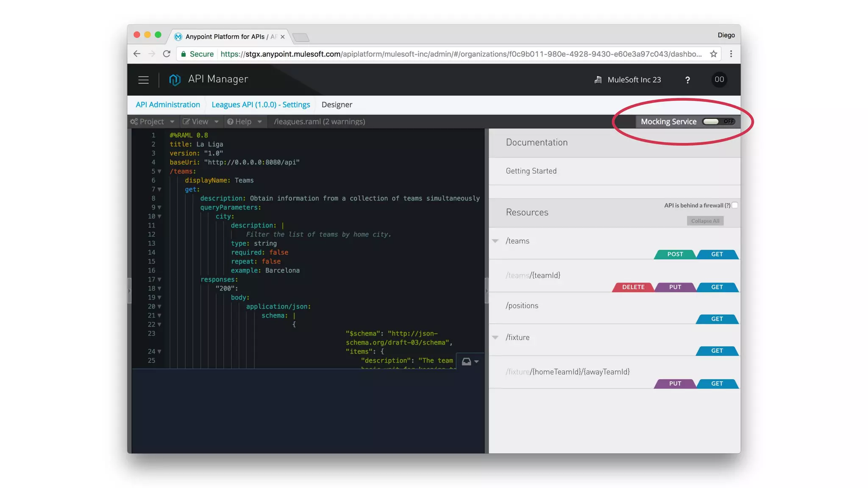Click the editor shelf tray icon
Image resolution: width=868 pixels, height=488 pixels.
[x=467, y=361]
